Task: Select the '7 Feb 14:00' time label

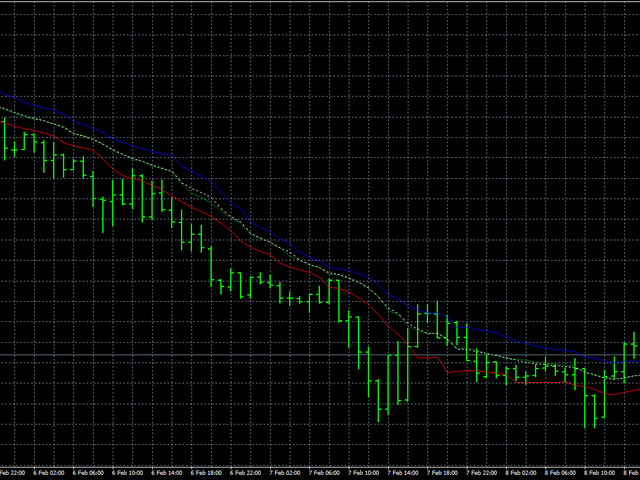Action: (403, 473)
